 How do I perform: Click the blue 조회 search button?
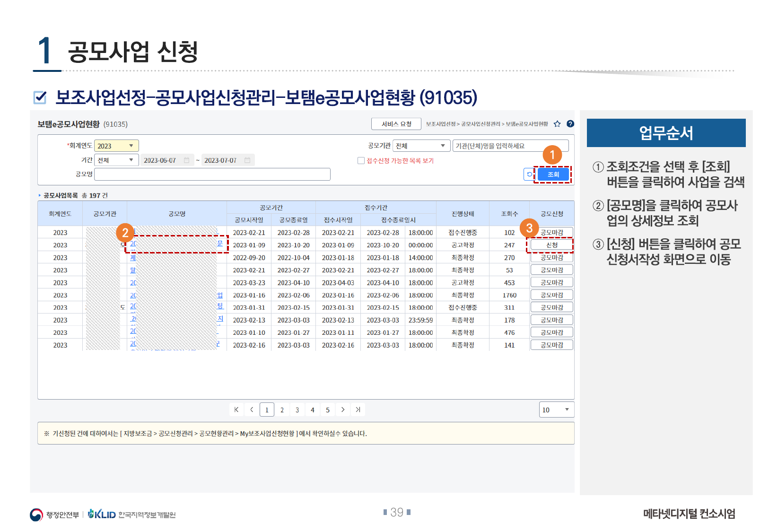pyautogui.click(x=553, y=174)
